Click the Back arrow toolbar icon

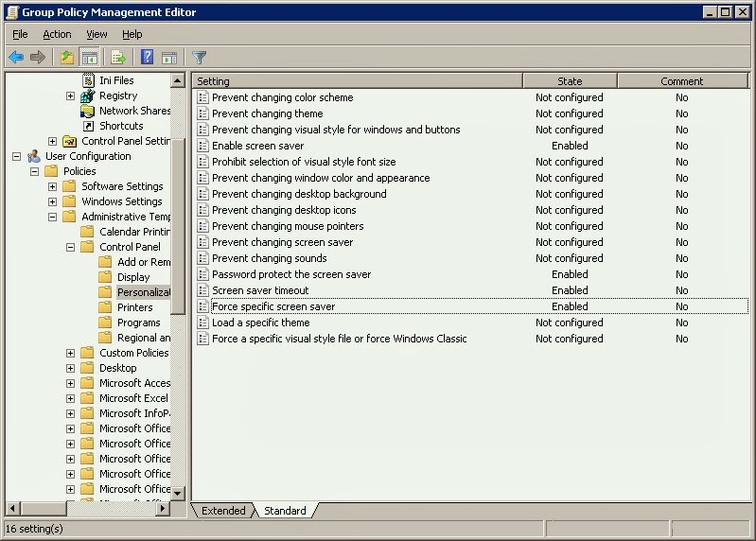point(16,58)
